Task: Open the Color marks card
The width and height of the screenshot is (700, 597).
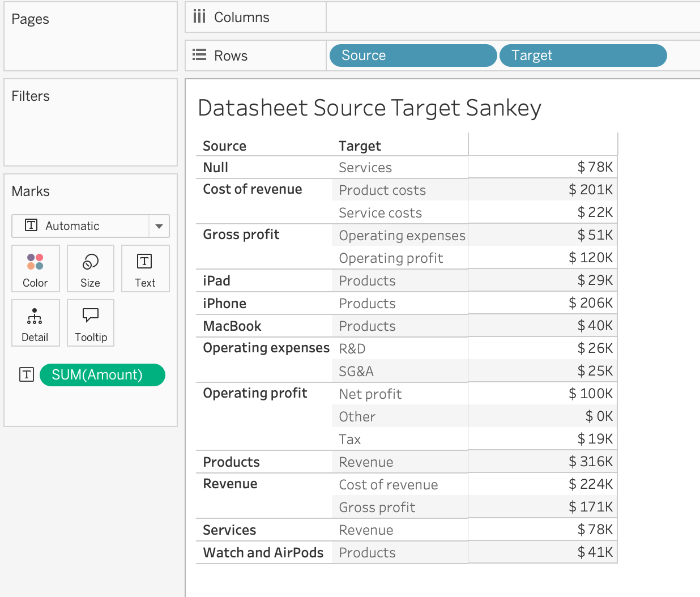Action: (35, 268)
